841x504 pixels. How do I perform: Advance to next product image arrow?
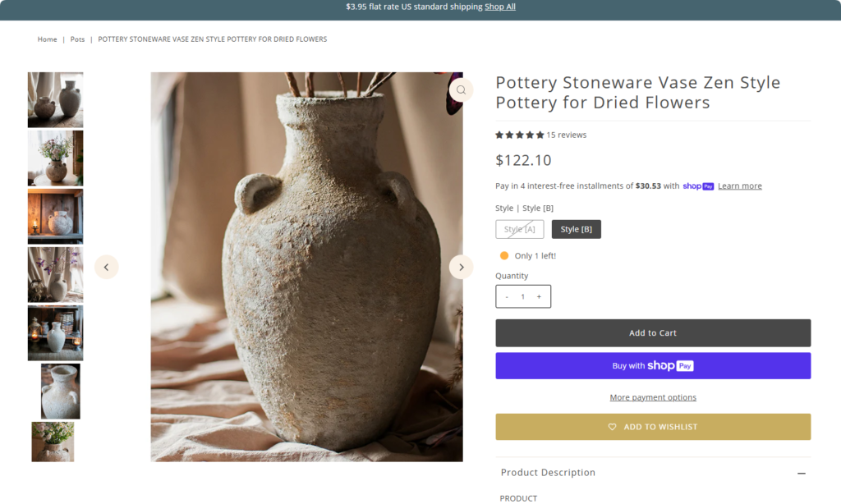[x=461, y=267]
